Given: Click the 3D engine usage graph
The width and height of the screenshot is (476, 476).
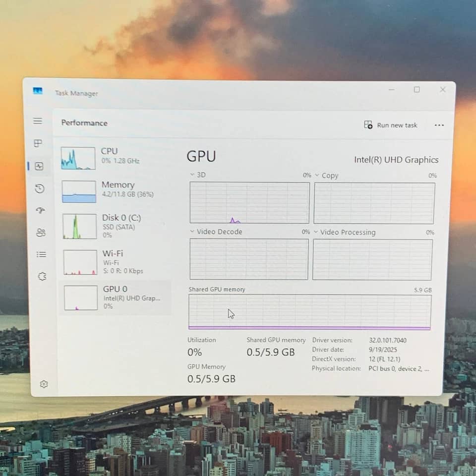Looking at the screenshot, I should (x=249, y=203).
